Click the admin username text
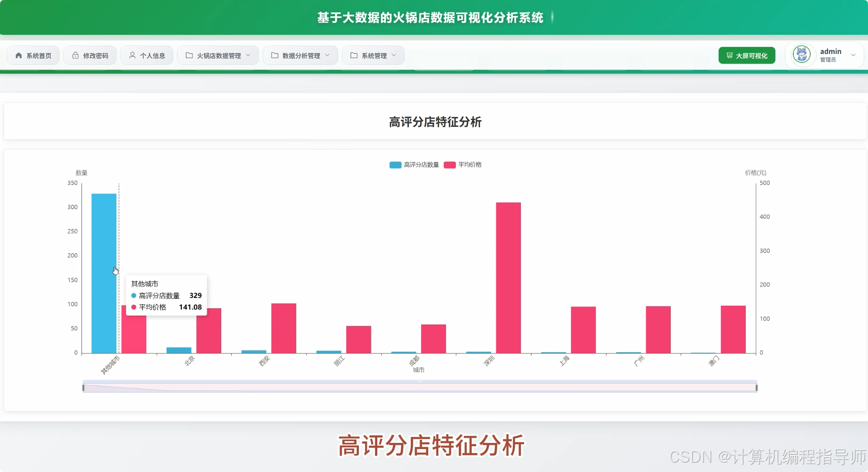This screenshot has width=868, height=472. [830, 51]
